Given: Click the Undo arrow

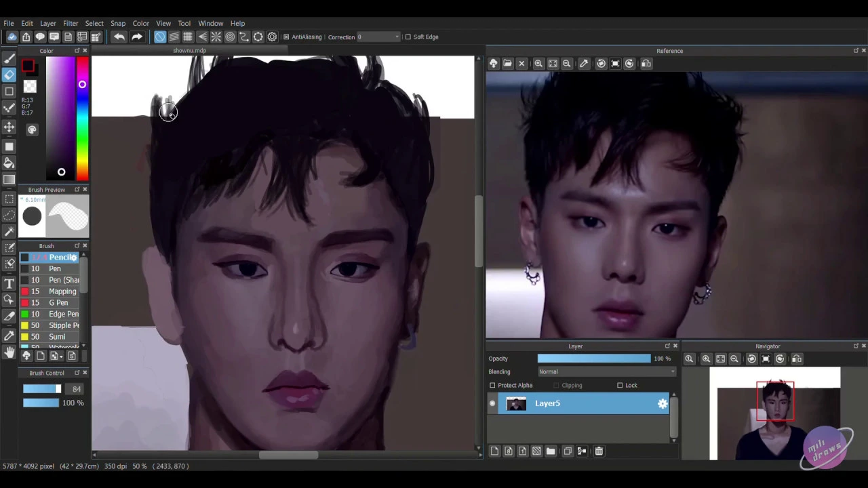Looking at the screenshot, I should 119,37.
